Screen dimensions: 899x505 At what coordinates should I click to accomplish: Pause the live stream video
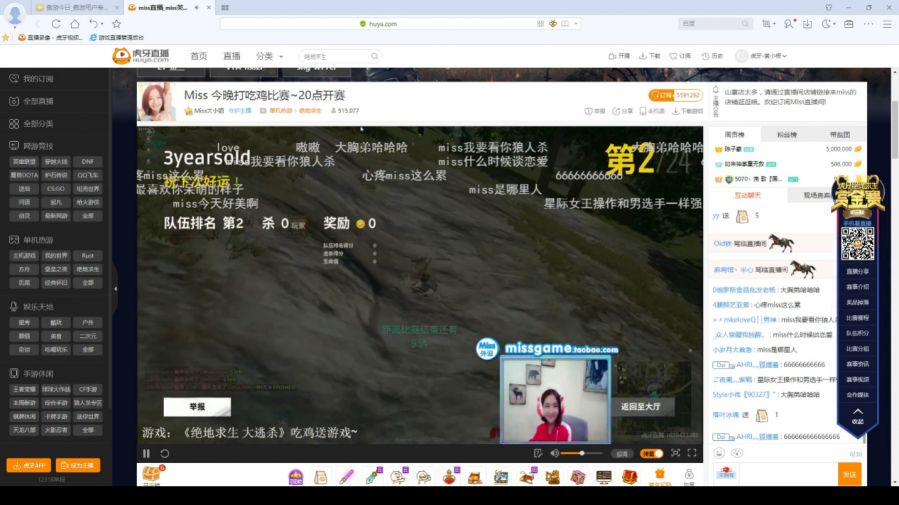(146, 453)
